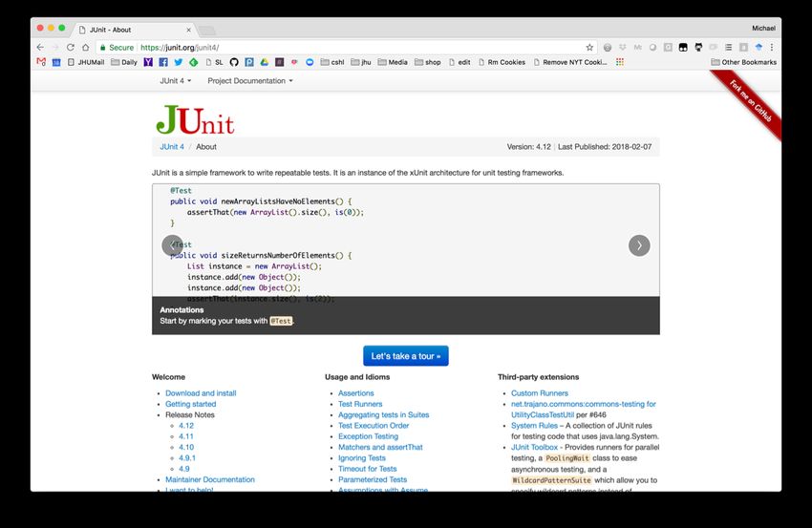
Task: Click the Rm Cookies bookmarklet
Action: pos(502,62)
